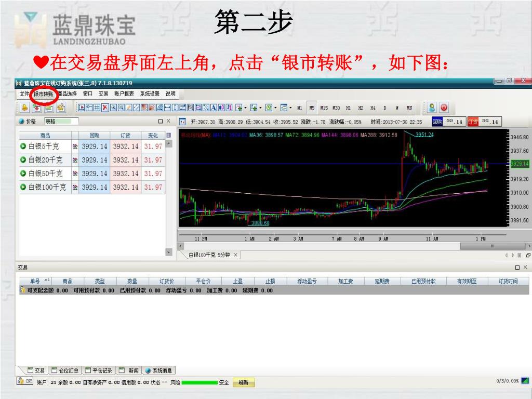Image resolution: width=532 pixels, height=399 pixels.
Task: Click the CNY currency icon in status bar
Action: tap(25, 381)
